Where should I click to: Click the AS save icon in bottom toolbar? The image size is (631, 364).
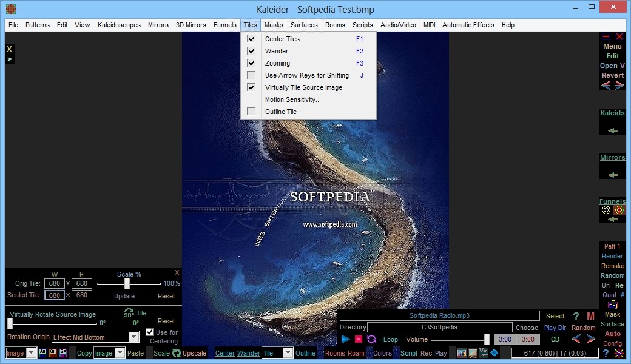(42, 352)
